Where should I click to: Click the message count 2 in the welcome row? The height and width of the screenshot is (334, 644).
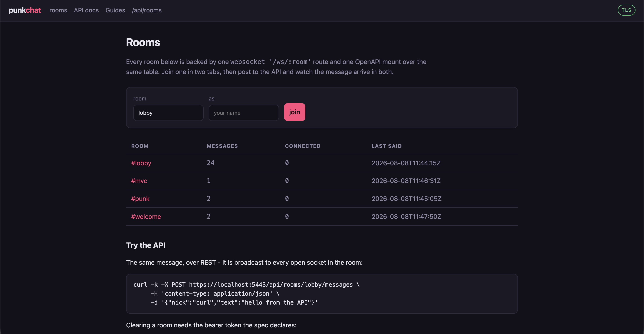(209, 216)
